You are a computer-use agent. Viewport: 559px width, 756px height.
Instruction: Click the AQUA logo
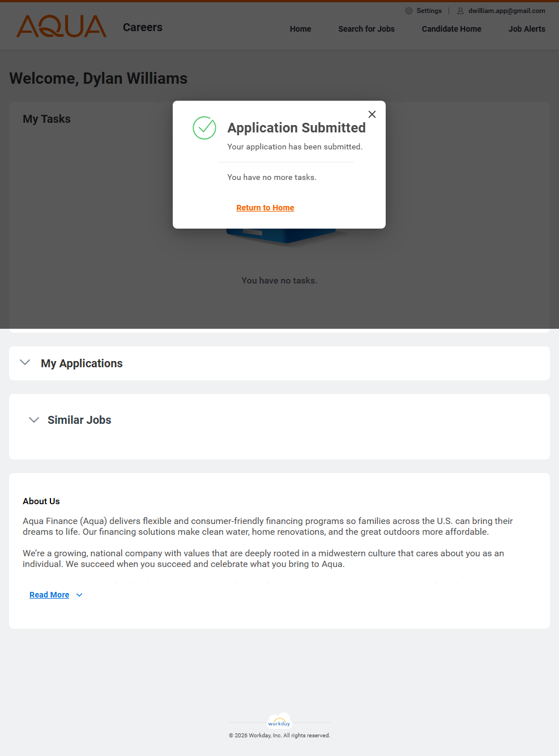[61, 27]
